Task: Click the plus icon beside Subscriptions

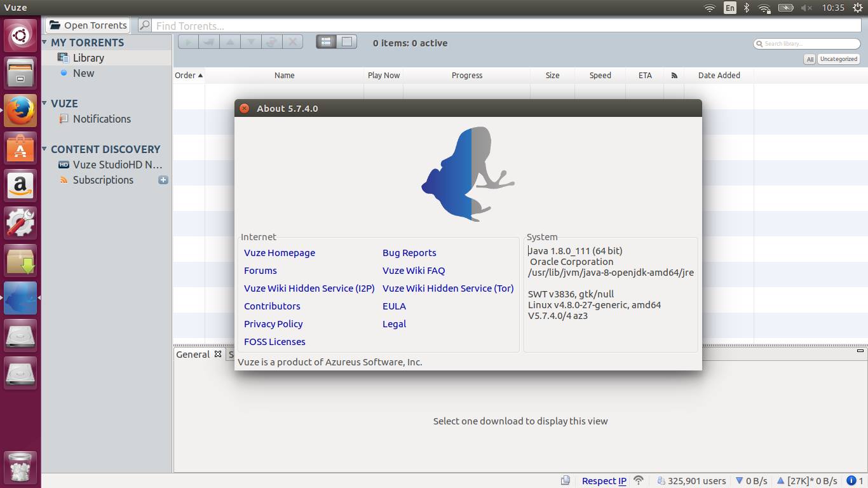Action: [163, 180]
